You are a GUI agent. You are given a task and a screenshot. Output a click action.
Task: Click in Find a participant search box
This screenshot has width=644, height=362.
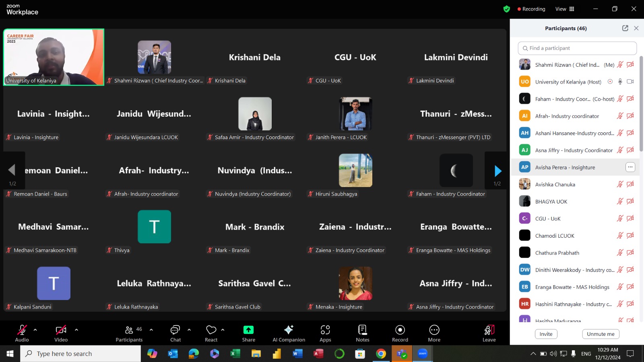577,48
